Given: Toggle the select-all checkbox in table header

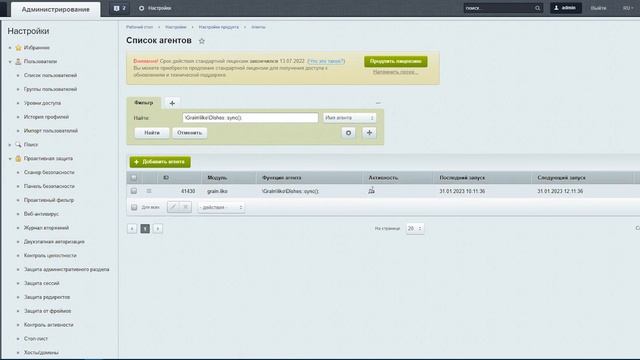Looking at the screenshot, I should 133,178.
